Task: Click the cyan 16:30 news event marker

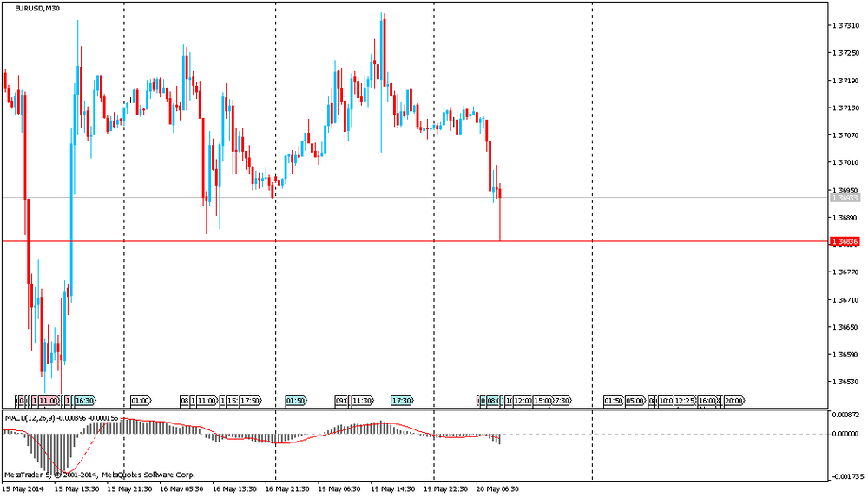Action: coord(84,401)
